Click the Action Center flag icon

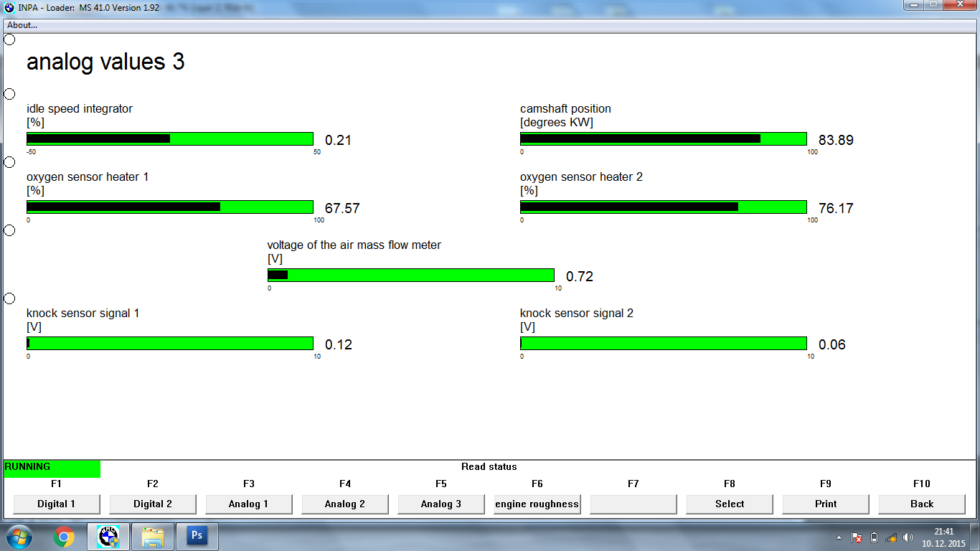tap(857, 537)
